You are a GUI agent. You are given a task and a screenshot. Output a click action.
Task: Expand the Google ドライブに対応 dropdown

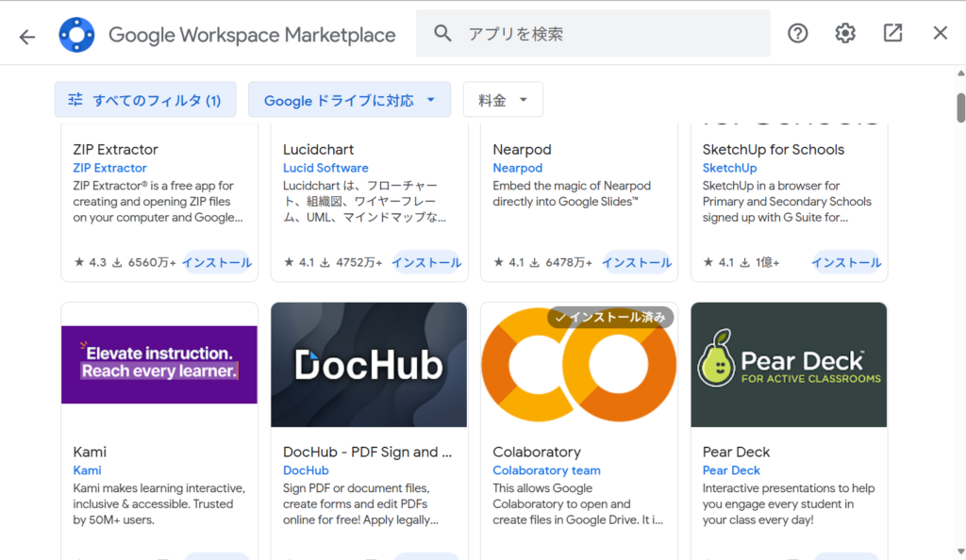pos(349,100)
